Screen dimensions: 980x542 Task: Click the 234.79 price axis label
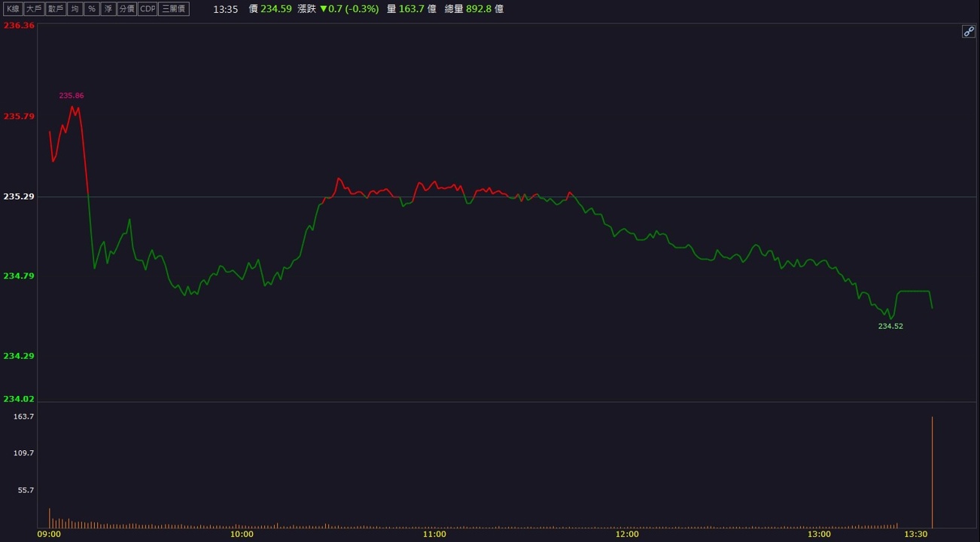tap(19, 276)
